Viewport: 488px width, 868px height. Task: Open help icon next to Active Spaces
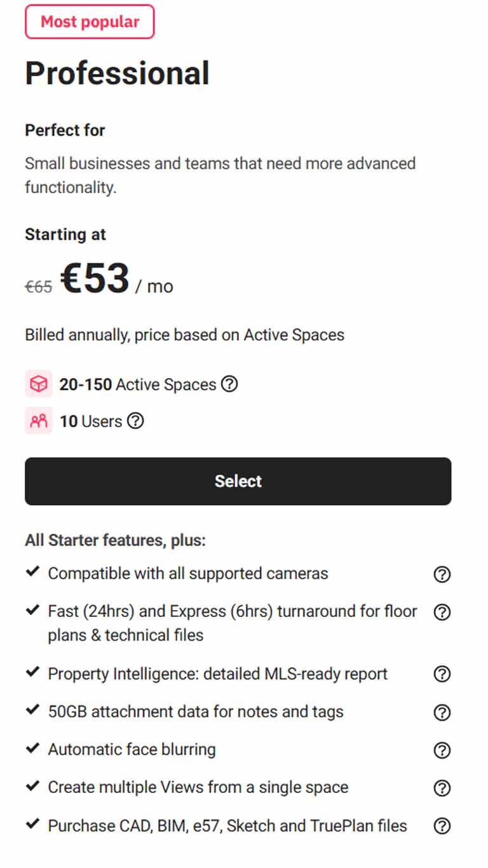click(x=229, y=384)
